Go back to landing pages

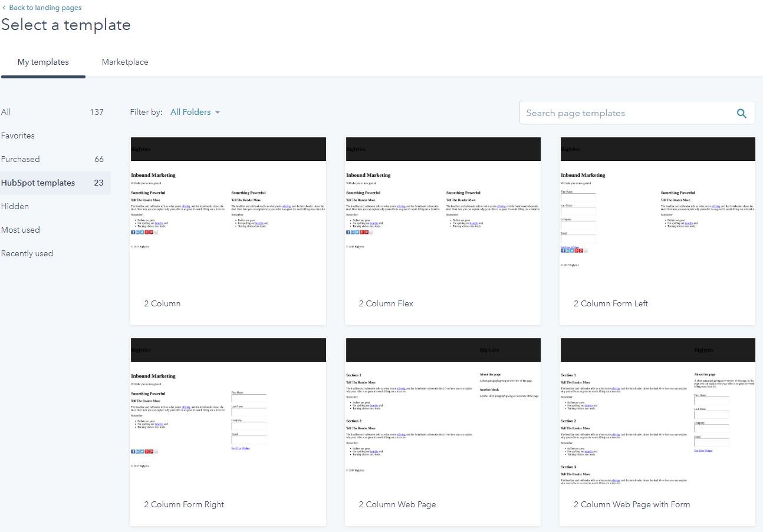point(45,8)
